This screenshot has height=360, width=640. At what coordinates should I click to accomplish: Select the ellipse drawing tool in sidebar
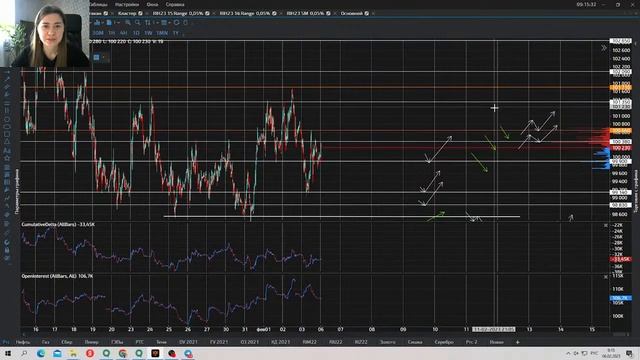point(7,126)
